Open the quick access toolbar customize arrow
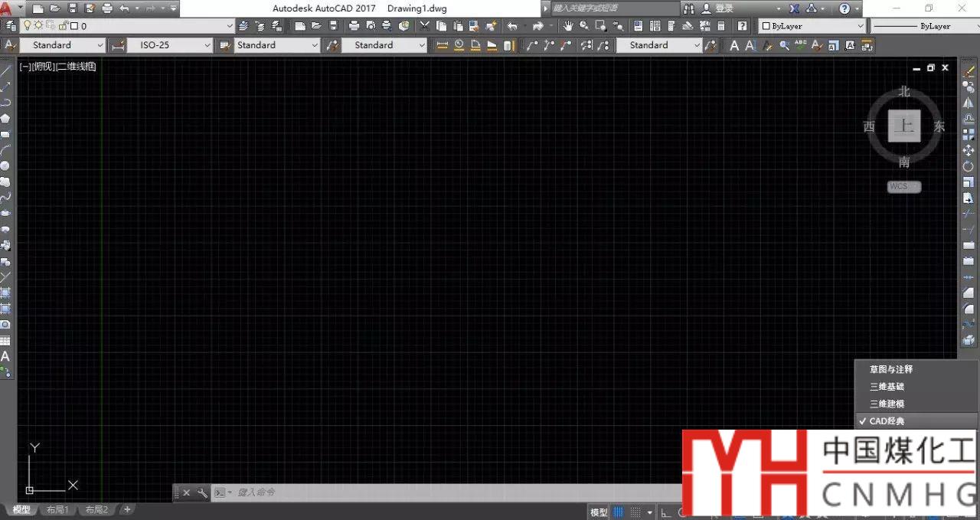The width and height of the screenshot is (980, 520). coord(173,8)
